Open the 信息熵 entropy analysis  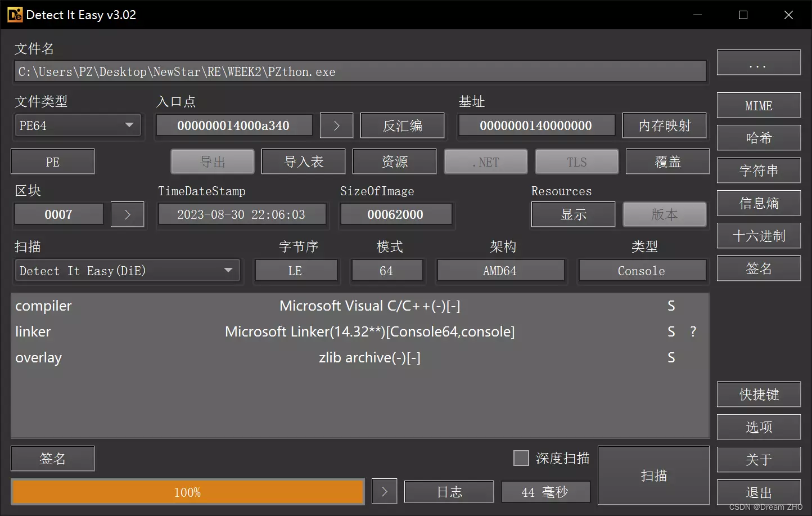click(x=759, y=203)
